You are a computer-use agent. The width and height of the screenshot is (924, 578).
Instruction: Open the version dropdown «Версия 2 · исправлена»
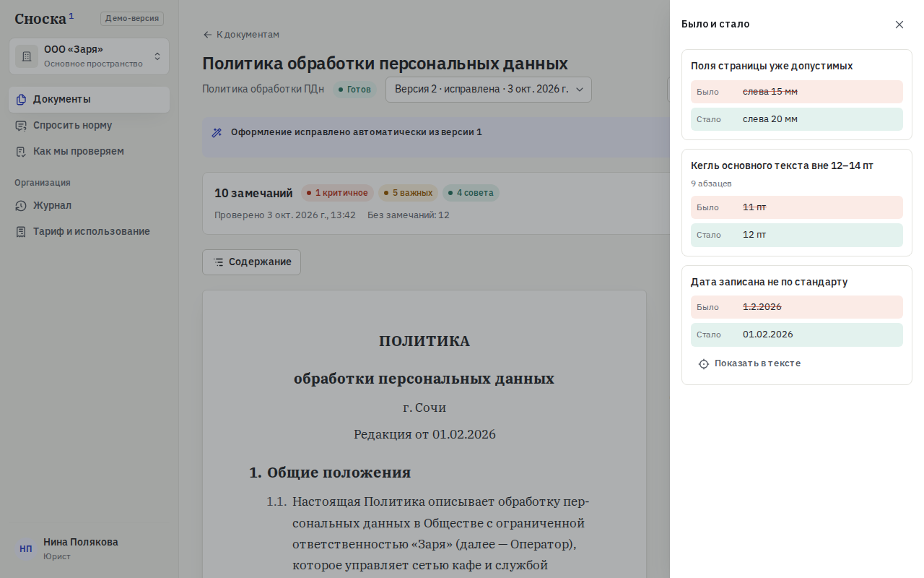[489, 90]
